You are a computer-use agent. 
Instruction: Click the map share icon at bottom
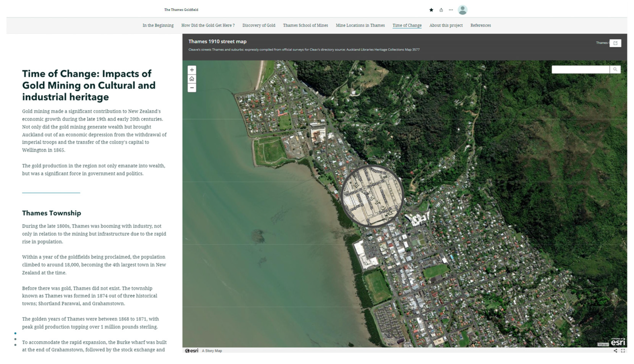(615, 351)
